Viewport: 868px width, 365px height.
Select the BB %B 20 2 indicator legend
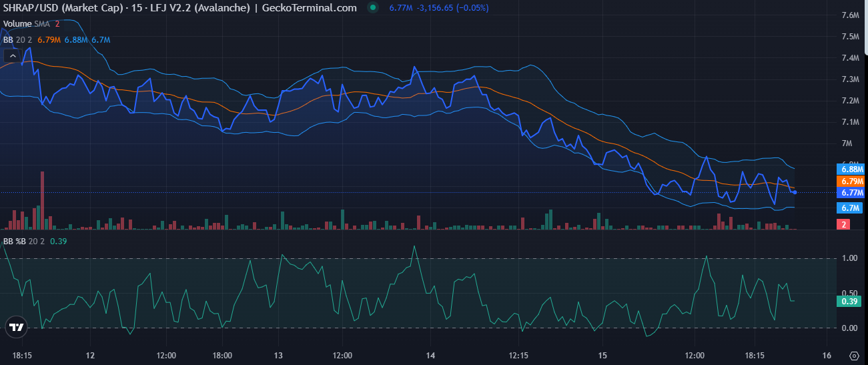(x=35, y=242)
